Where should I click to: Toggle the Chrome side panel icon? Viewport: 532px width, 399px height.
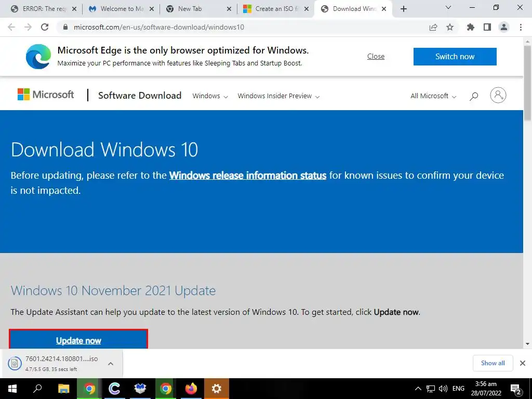pos(487,27)
